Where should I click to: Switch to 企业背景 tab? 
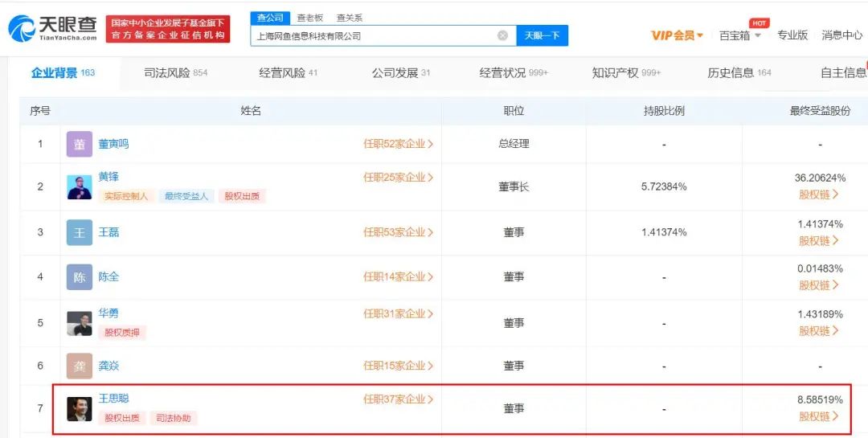point(63,72)
